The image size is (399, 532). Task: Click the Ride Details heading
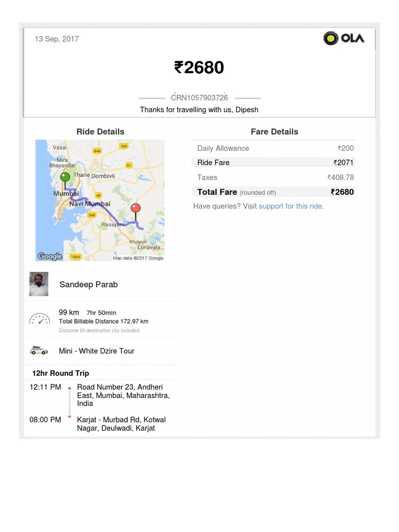[x=100, y=131]
